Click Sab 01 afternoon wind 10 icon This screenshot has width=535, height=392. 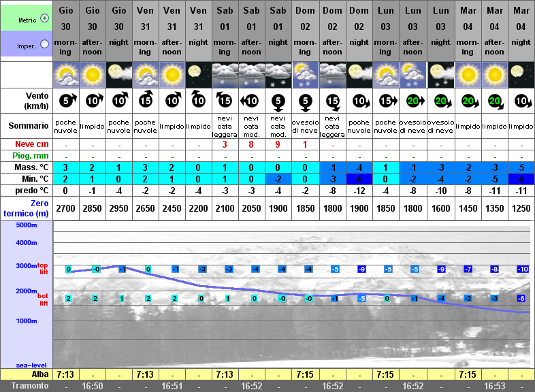[x=249, y=101]
